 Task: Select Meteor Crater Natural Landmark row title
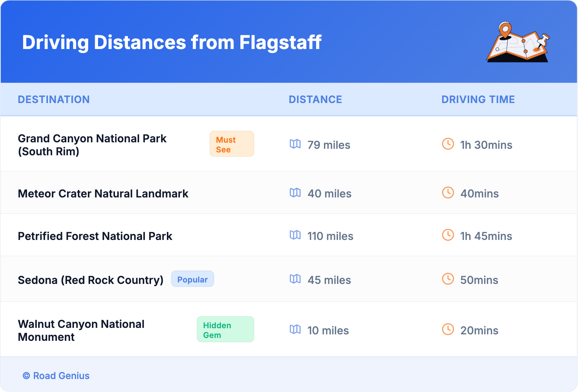[x=103, y=194]
